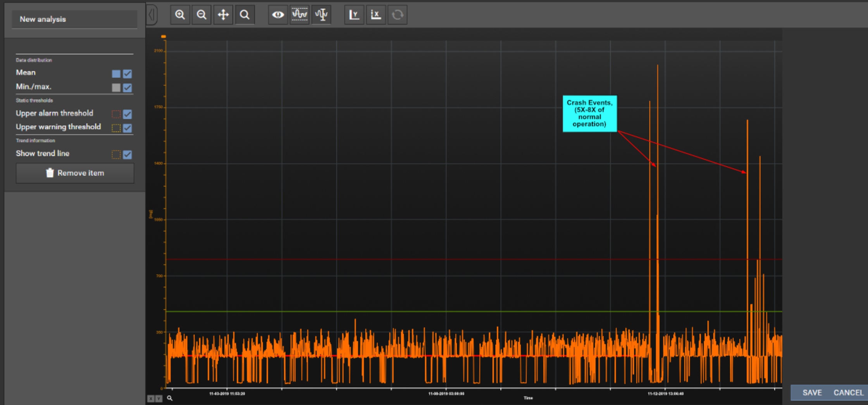Image resolution: width=868 pixels, height=405 pixels.
Task: Click the New analysis name field
Action: [x=74, y=19]
